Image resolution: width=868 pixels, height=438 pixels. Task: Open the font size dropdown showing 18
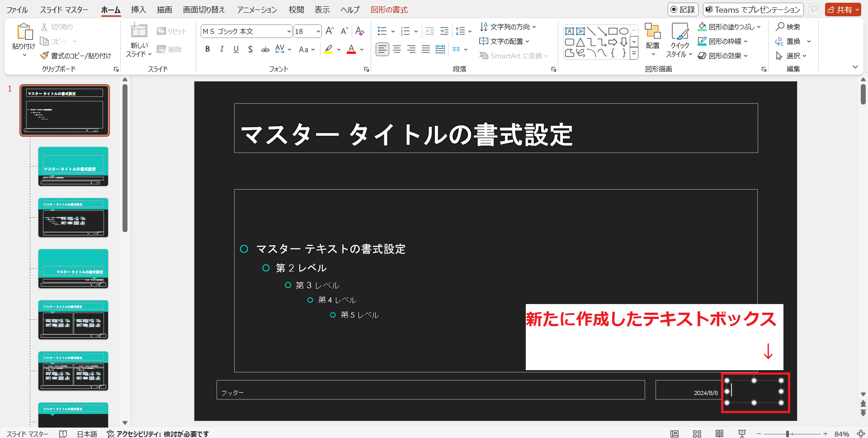pyautogui.click(x=318, y=31)
